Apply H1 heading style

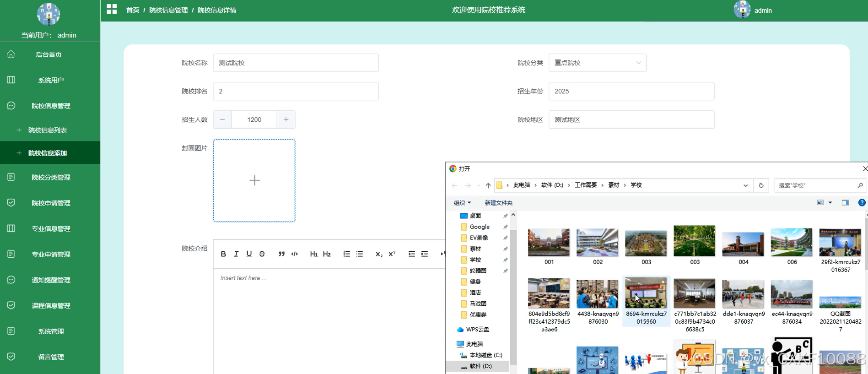[314, 254]
